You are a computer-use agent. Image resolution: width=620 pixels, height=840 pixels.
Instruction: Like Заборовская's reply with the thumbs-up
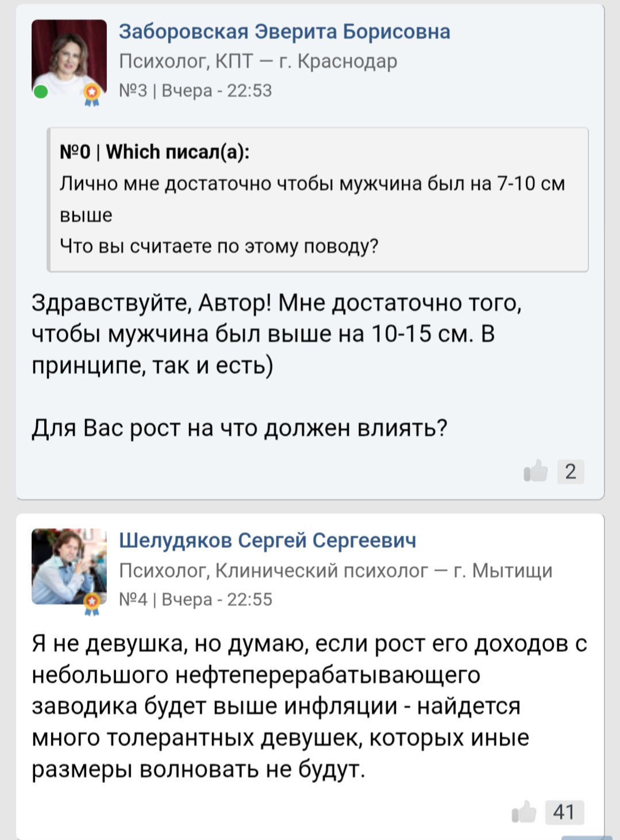[x=536, y=471]
